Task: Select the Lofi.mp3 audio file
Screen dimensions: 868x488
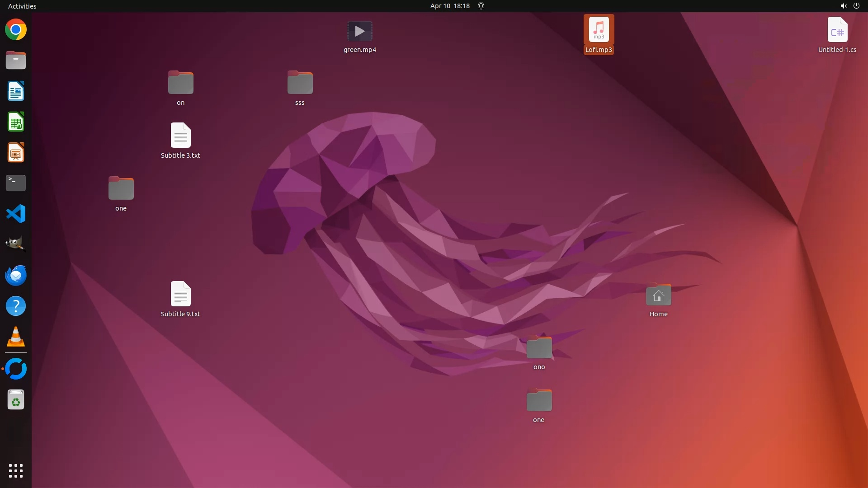Action: click(x=599, y=30)
